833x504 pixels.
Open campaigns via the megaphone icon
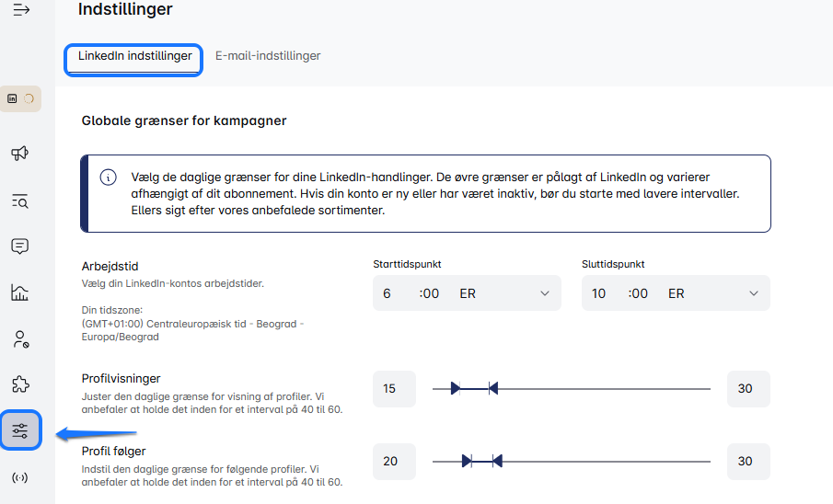[x=20, y=153]
